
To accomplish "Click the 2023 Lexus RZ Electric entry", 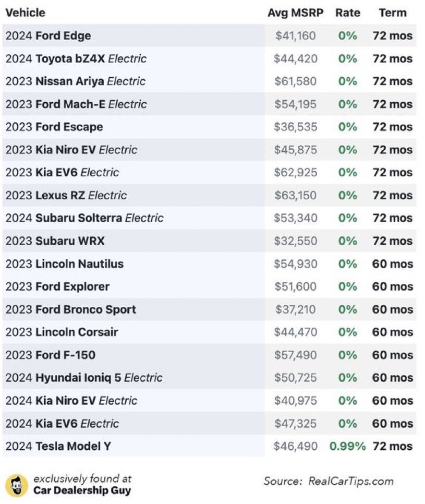I will (x=66, y=196).
